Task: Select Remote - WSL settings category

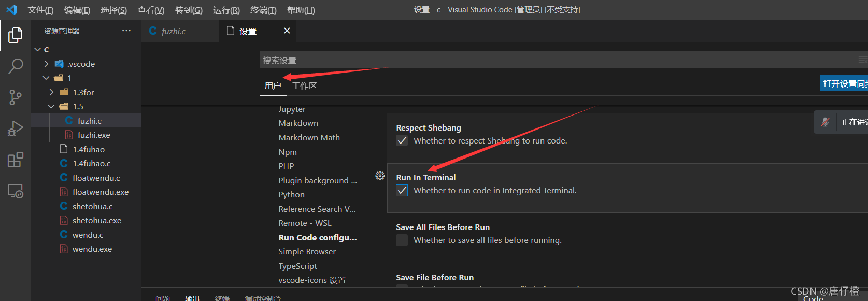Action: pyautogui.click(x=305, y=223)
